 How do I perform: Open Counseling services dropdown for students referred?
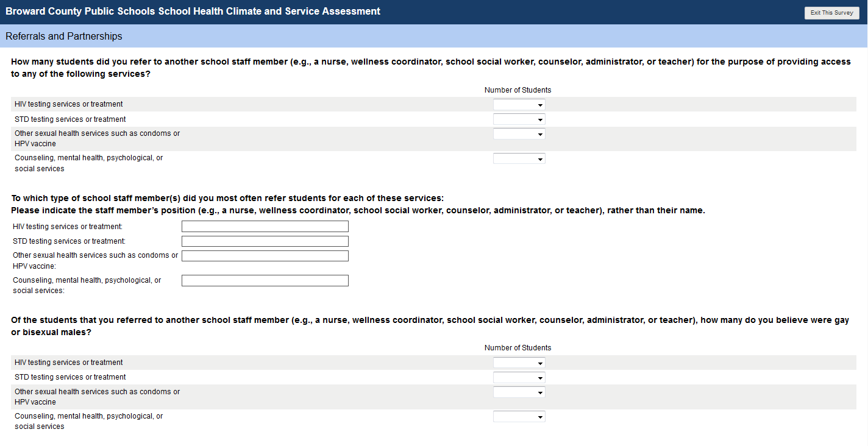519,159
